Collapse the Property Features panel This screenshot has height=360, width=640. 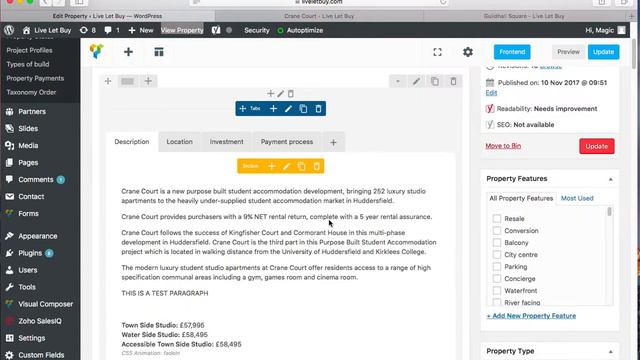pyautogui.click(x=611, y=179)
